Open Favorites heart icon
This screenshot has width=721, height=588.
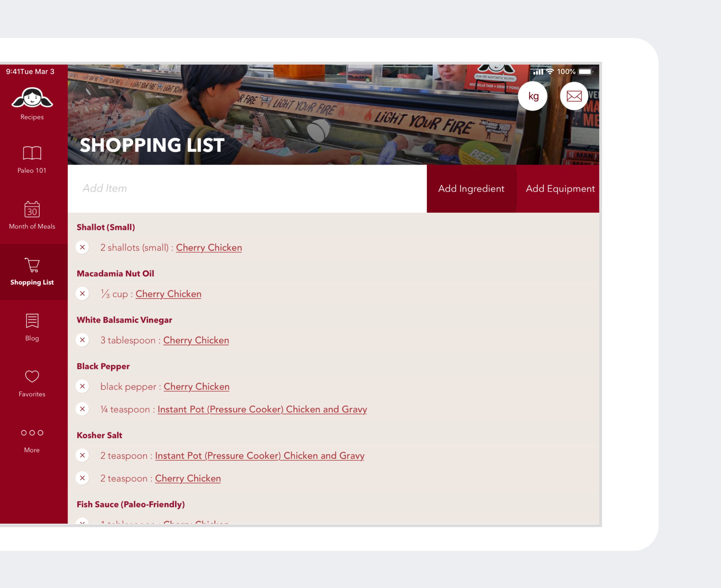tap(32, 376)
